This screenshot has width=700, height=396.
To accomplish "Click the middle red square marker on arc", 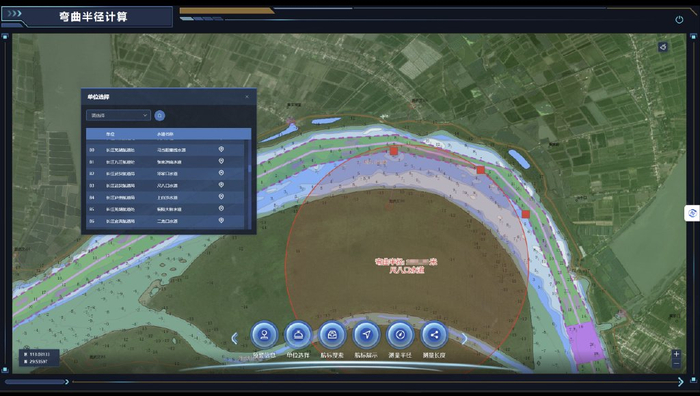I will pyautogui.click(x=480, y=170).
